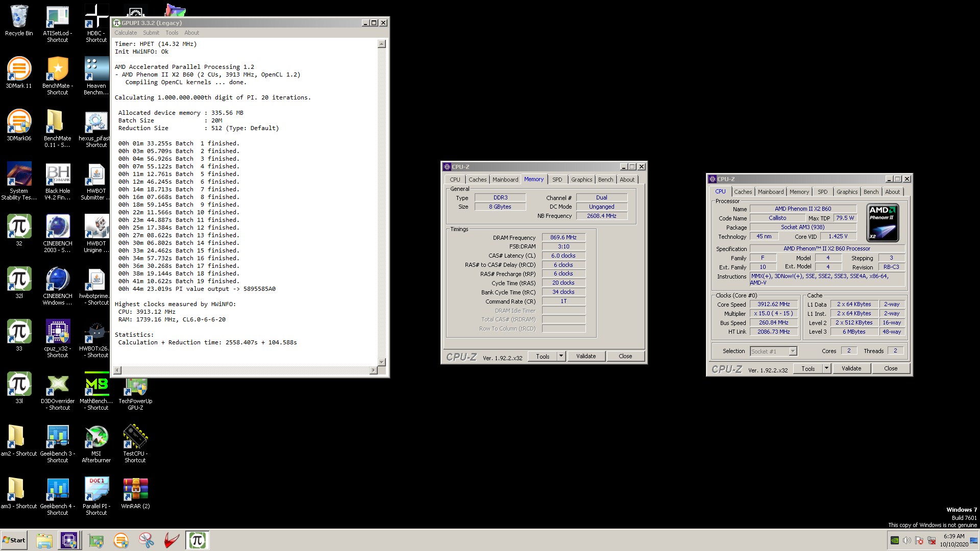The image size is (980, 551).
Task: Open the 3DMark 11 desktop icon
Action: coord(19,73)
